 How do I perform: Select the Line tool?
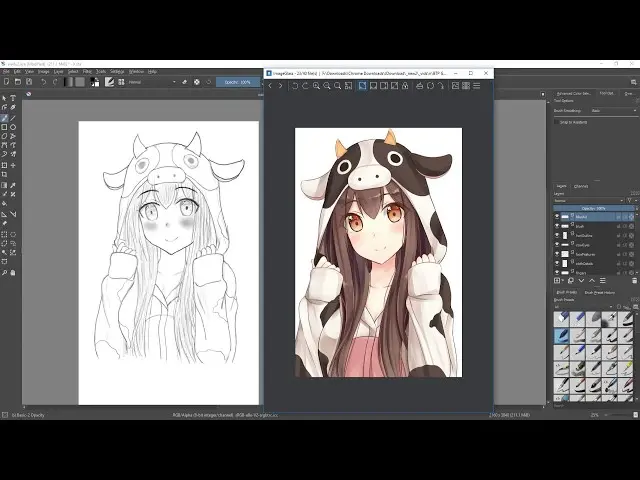tap(13, 118)
